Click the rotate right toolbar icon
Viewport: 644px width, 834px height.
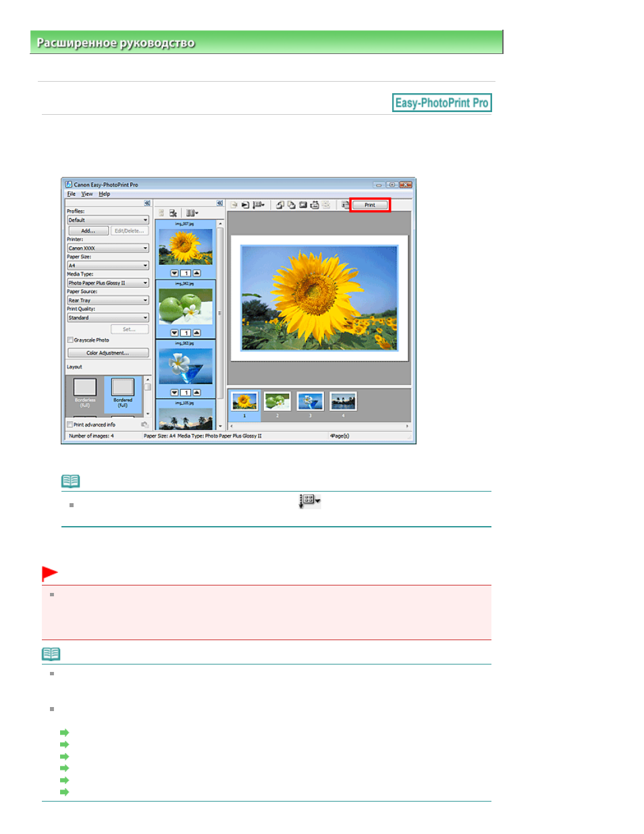pos(292,205)
